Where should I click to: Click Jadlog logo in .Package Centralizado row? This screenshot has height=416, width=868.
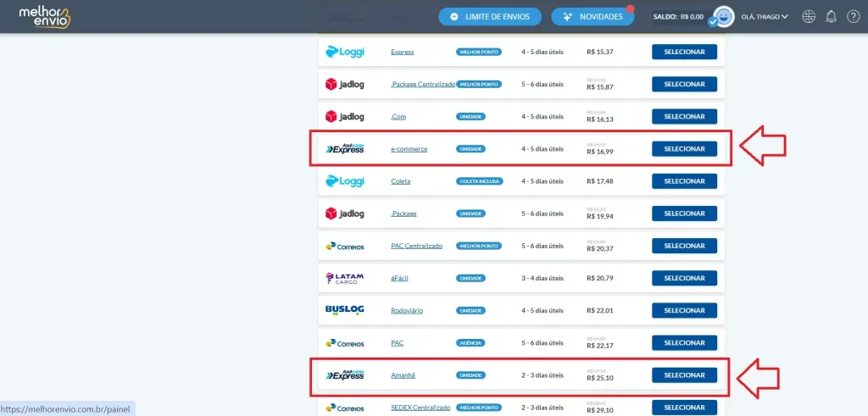click(344, 84)
